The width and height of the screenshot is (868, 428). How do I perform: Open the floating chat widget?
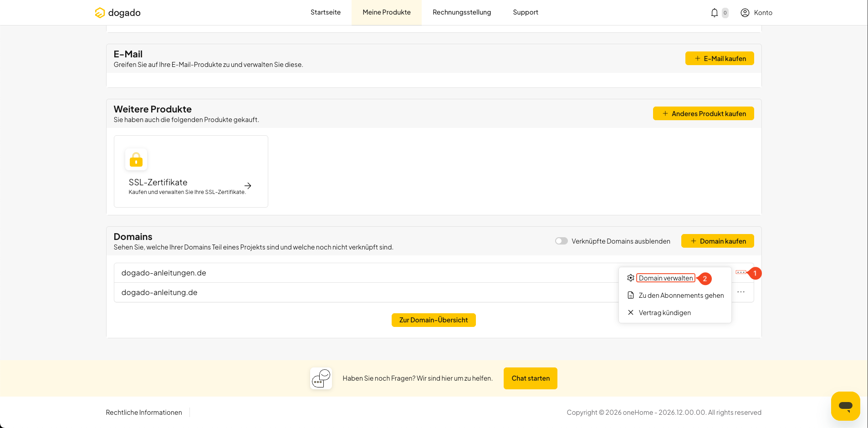click(x=845, y=406)
